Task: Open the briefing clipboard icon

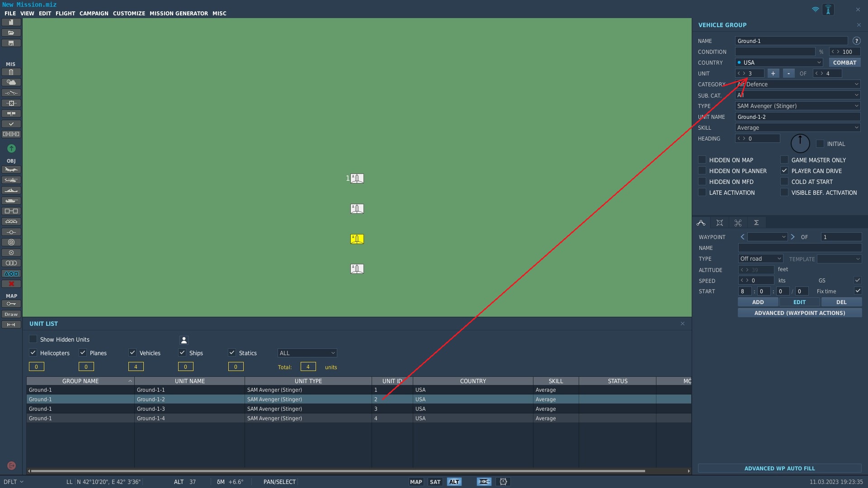Action: [11, 72]
